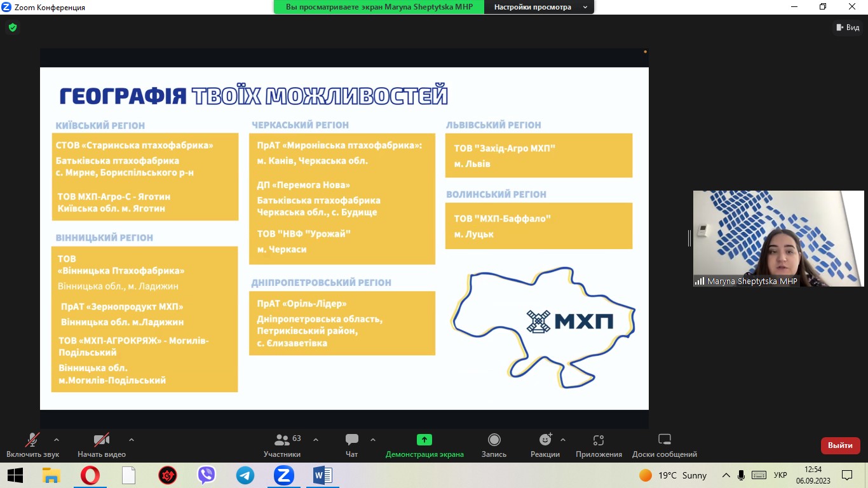Expand the arrow next to Участники

(x=316, y=440)
